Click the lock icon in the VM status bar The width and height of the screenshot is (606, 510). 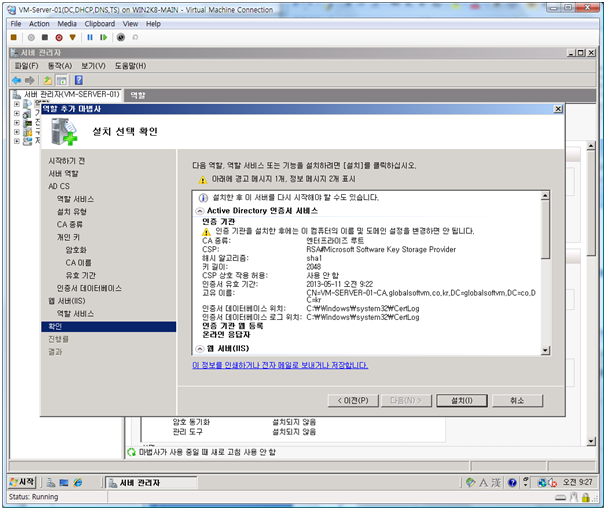click(x=586, y=498)
